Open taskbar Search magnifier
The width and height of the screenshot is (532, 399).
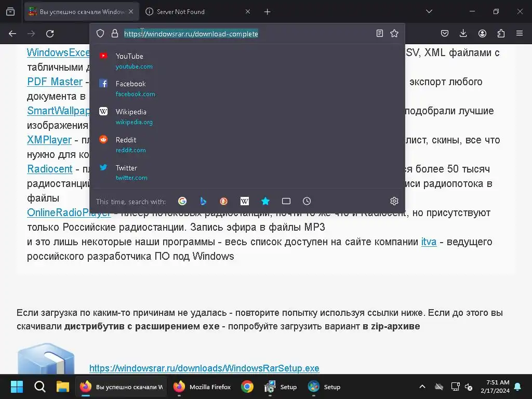tap(39, 387)
